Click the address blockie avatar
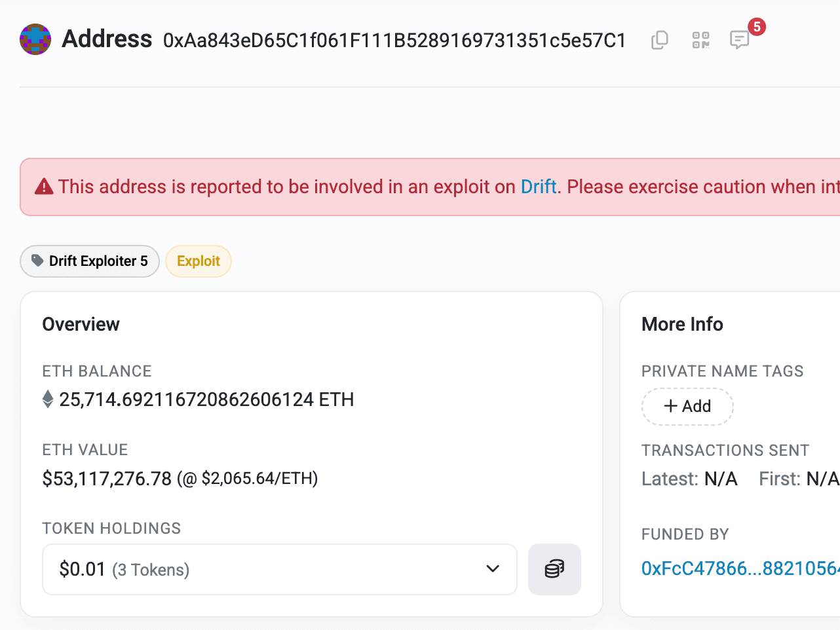 coord(35,40)
